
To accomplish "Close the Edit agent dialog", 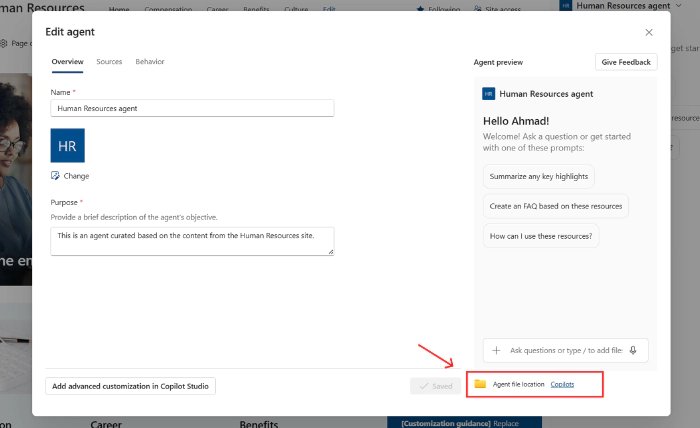I will (x=649, y=32).
